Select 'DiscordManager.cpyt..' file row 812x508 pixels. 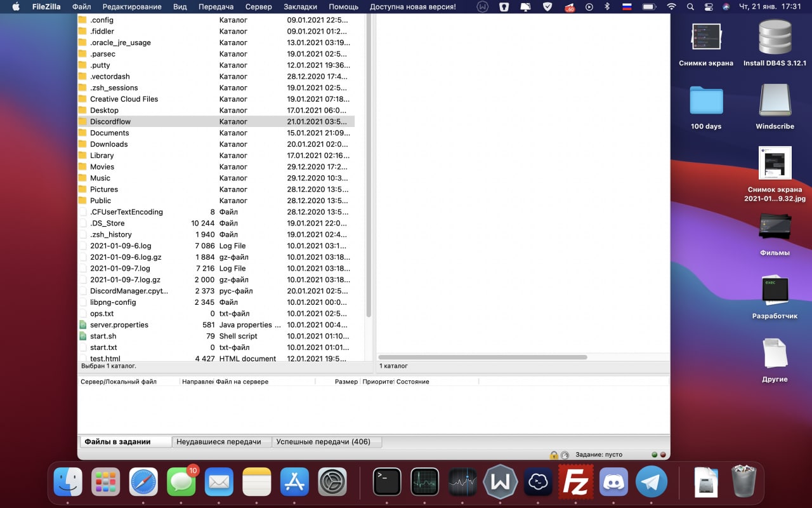216,291
